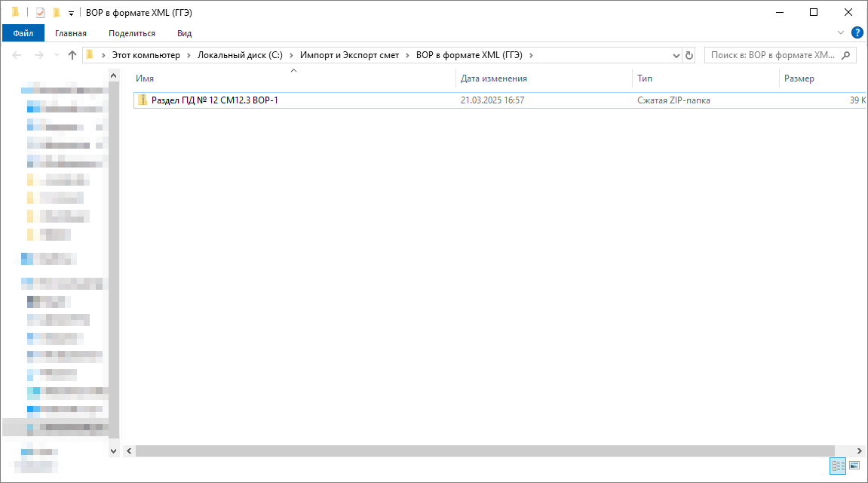Screen dimensions: 868x483
Task: Click the magnifier icon in the search box
Action: click(x=846, y=55)
